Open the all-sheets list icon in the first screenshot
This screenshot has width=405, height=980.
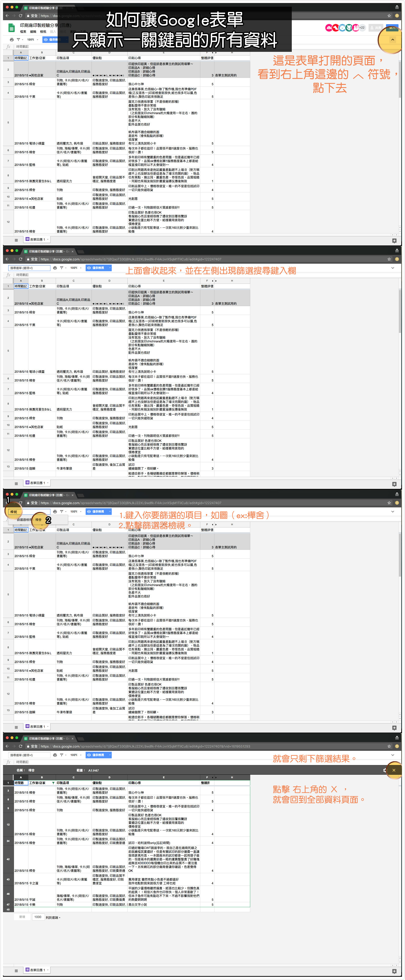pyautogui.click(x=16, y=240)
